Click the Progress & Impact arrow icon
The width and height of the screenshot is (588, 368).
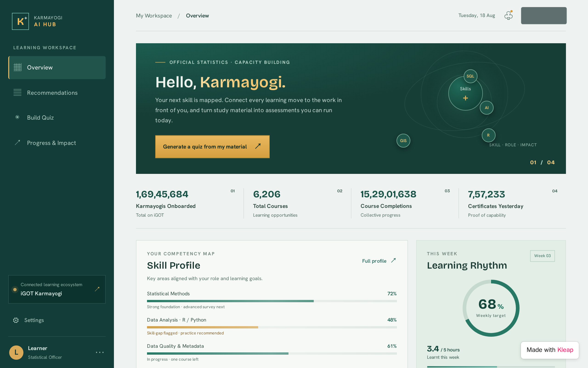tap(17, 143)
